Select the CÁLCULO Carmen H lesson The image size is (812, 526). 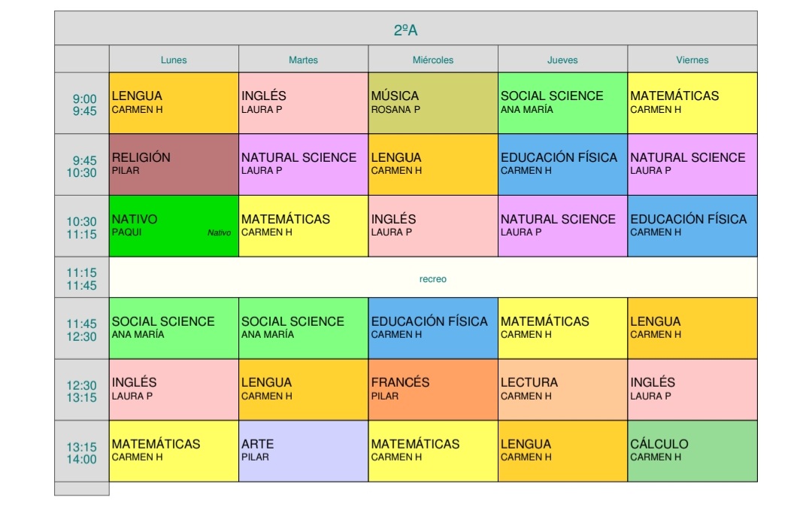point(692,451)
